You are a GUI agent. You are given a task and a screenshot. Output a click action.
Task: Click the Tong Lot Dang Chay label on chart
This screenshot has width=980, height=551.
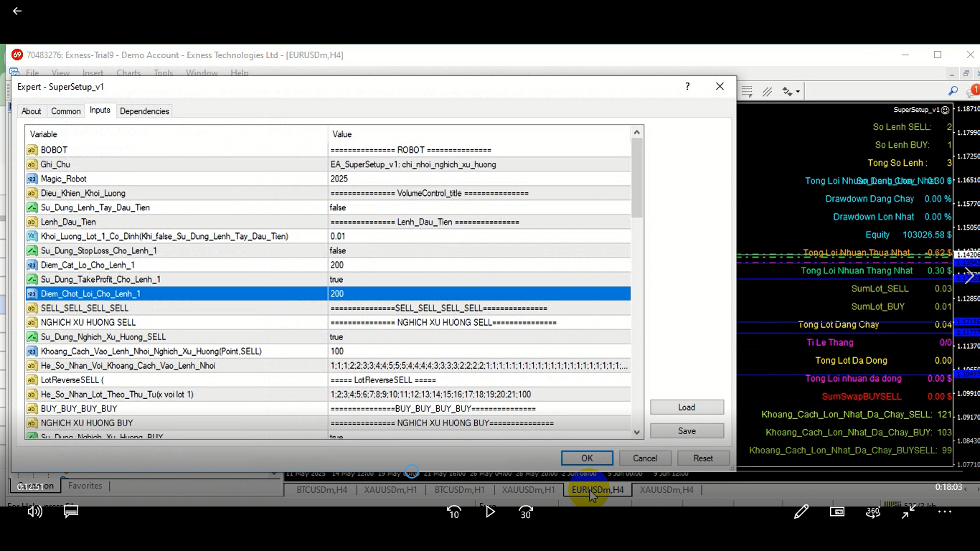pyautogui.click(x=838, y=324)
